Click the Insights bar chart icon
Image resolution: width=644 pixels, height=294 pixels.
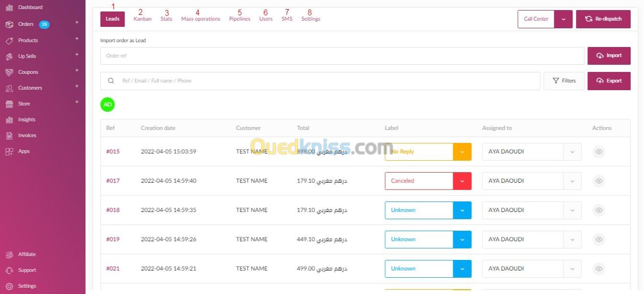click(x=9, y=120)
